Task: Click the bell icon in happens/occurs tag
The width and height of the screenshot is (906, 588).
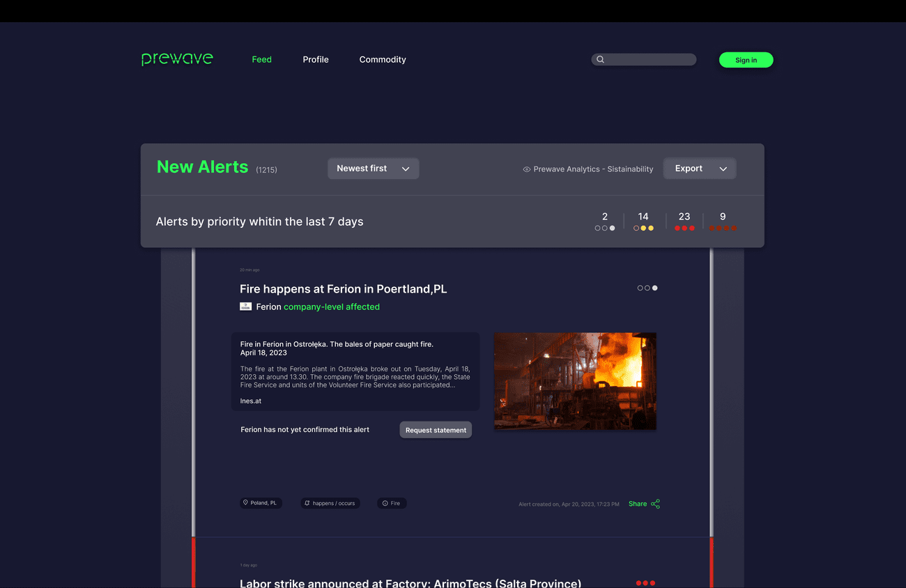Action: pos(307,503)
